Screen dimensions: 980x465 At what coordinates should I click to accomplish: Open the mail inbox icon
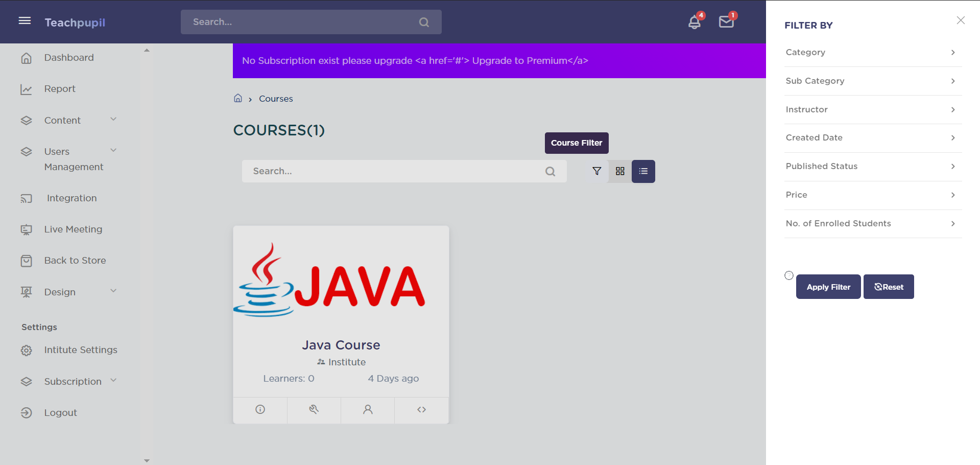pyautogui.click(x=726, y=22)
